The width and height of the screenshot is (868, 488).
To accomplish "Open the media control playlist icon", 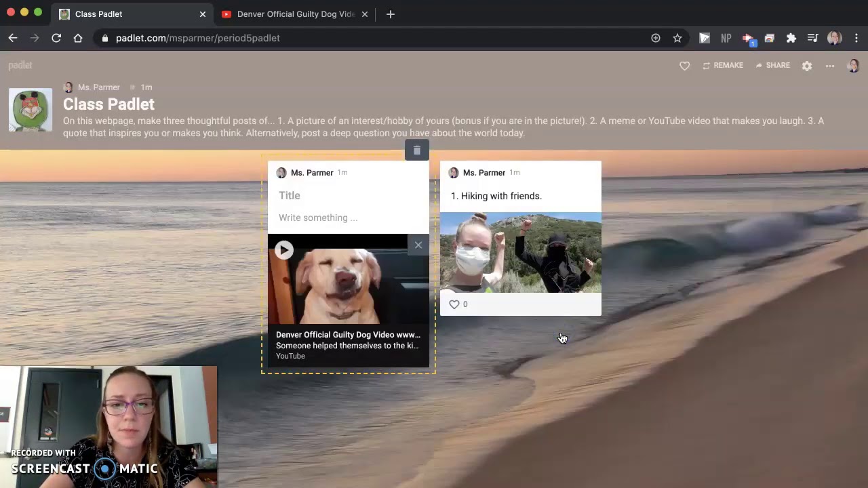I will point(812,39).
